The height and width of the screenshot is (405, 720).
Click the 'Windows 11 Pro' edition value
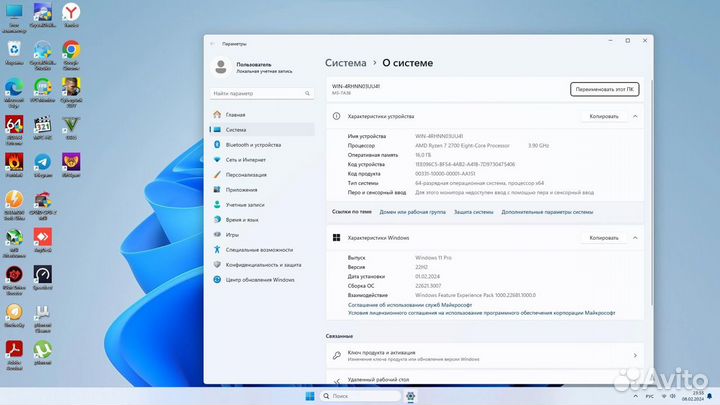[x=433, y=258]
